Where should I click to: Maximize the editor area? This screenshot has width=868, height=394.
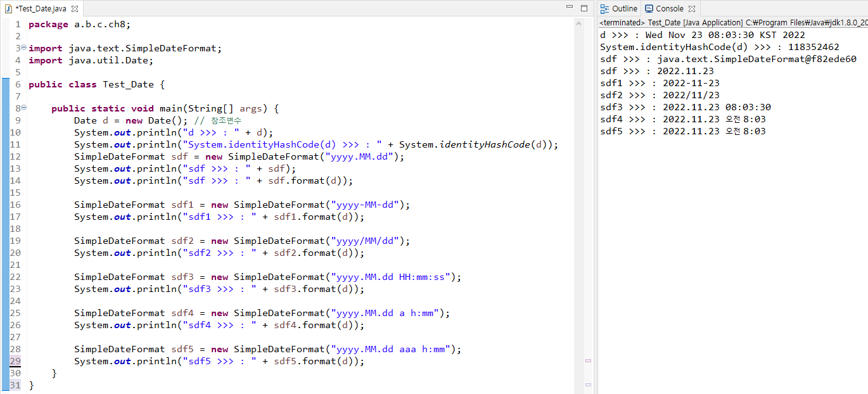[584, 8]
